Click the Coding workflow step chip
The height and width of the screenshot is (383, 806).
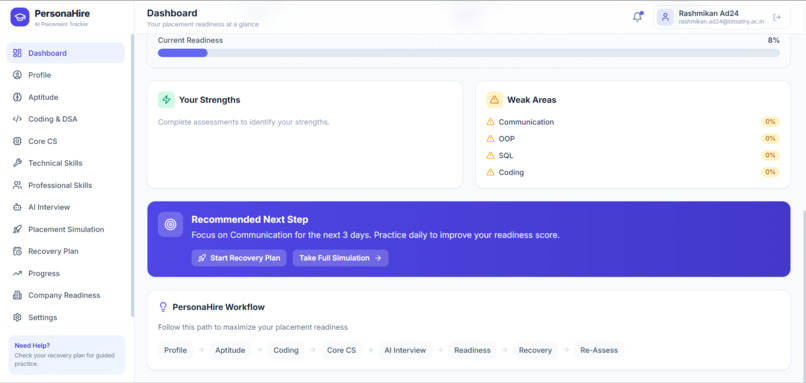(x=286, y=350)
